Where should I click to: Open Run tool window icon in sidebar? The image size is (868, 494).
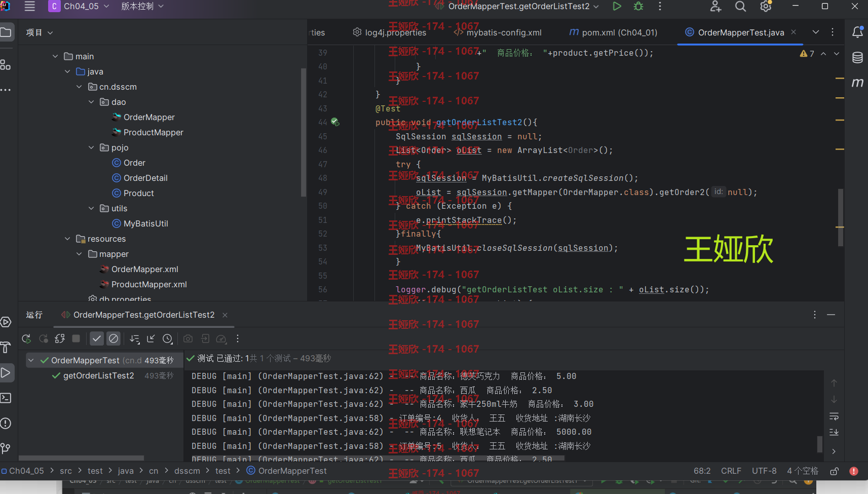(x=6, y=372)
